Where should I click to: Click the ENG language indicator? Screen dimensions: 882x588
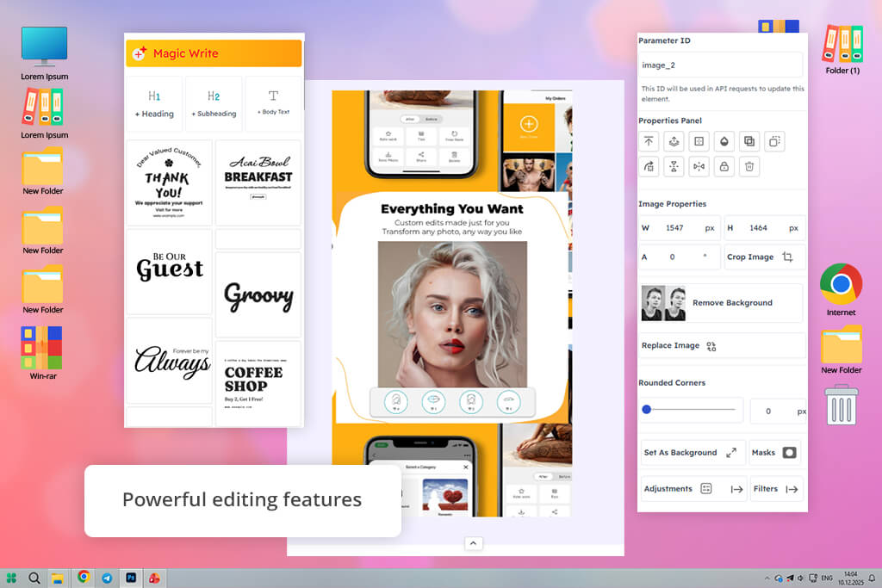pyautogui.click(x=827, y=578)
